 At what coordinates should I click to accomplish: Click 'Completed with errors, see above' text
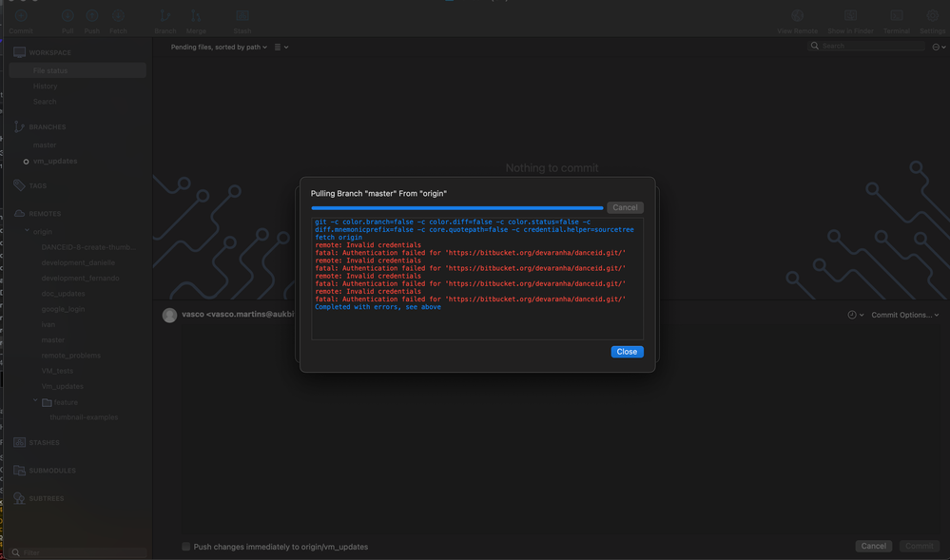(378, 307)
